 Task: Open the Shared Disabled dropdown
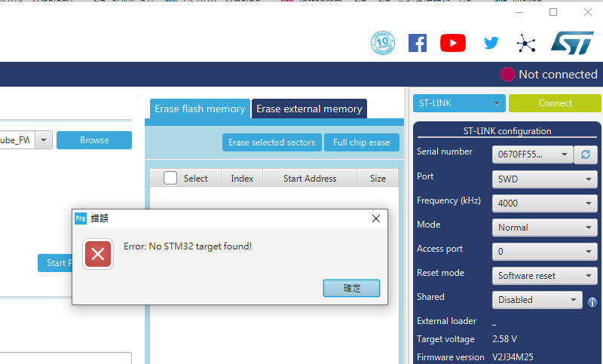(537, 300)
